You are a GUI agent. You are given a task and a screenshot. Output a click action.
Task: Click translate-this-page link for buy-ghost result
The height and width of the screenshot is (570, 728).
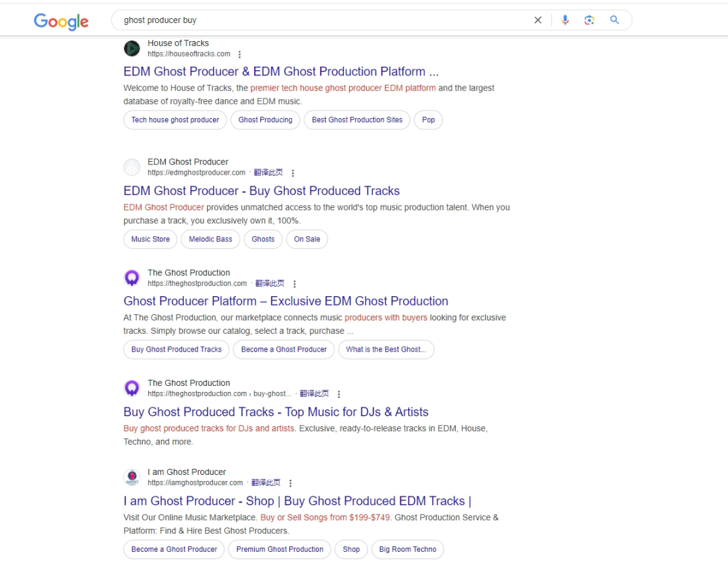click(x=314, y=394)
